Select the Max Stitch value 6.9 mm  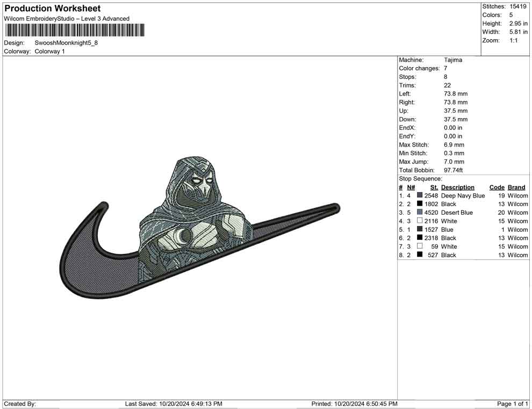click(454, 144)
